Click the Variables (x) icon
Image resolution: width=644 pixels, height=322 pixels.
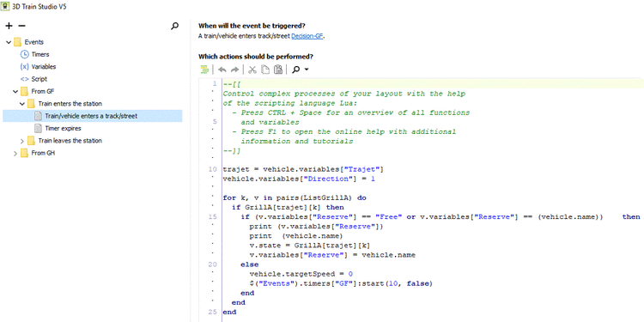pos(24,66)
